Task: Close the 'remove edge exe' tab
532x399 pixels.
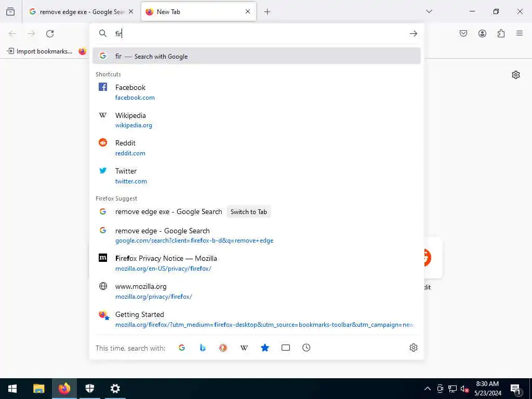Action: [131, 11]
